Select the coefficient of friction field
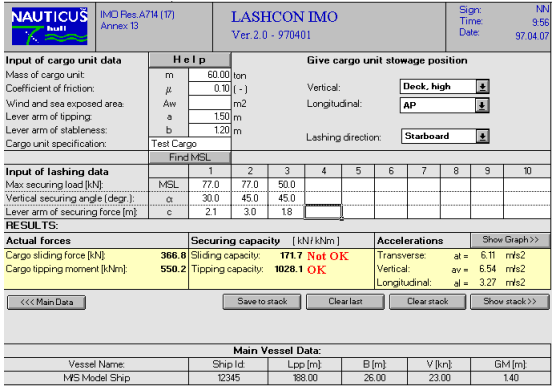 point(210,89)
